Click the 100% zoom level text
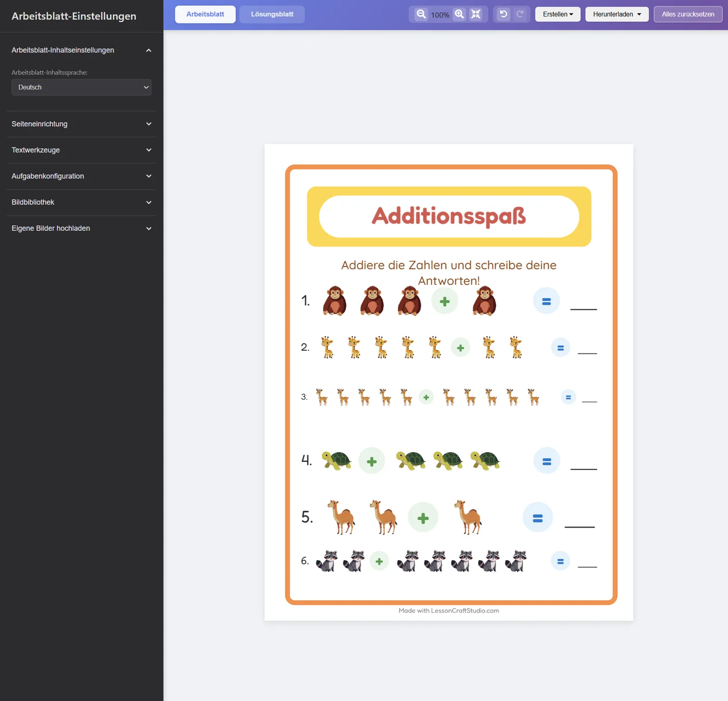728x701 pixels. tap(440, 15)
